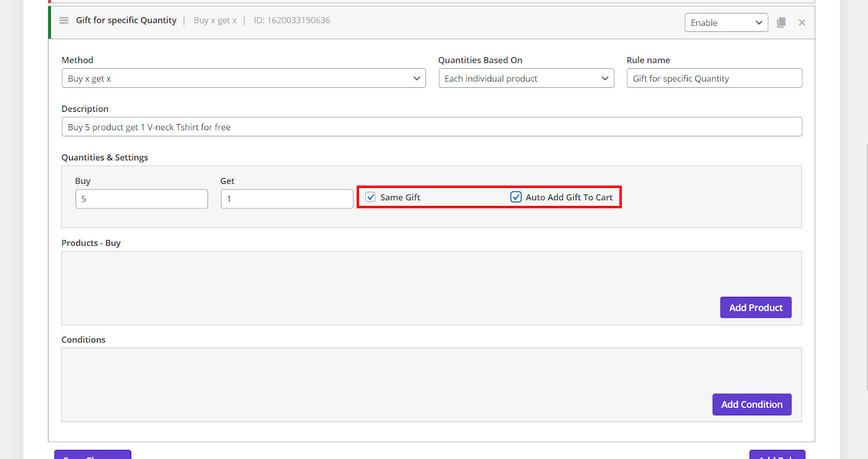
Task: Collapse rule via Gift for specific Quantity title
Action: tap(126, 21)
